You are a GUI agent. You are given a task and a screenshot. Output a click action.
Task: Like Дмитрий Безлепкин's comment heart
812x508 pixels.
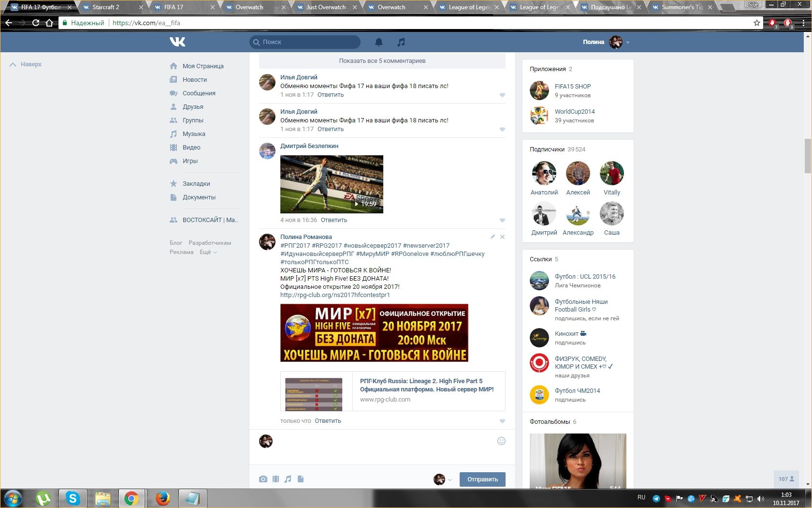(x=502, y=220)
